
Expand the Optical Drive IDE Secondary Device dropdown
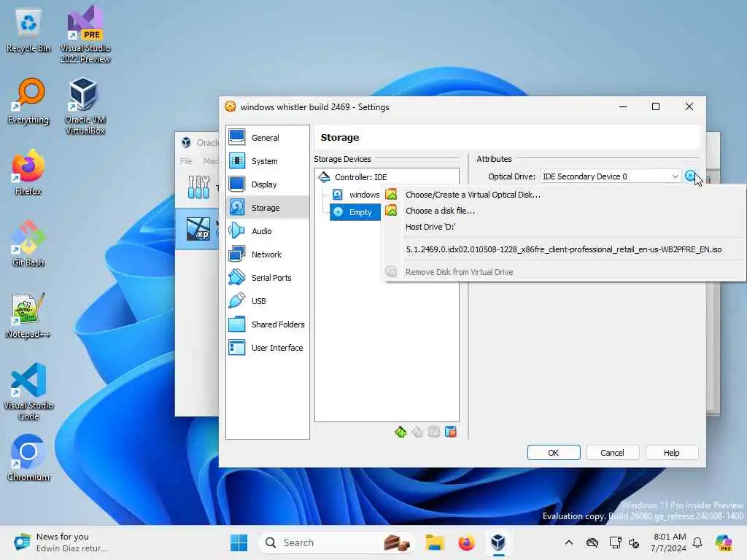611,176
